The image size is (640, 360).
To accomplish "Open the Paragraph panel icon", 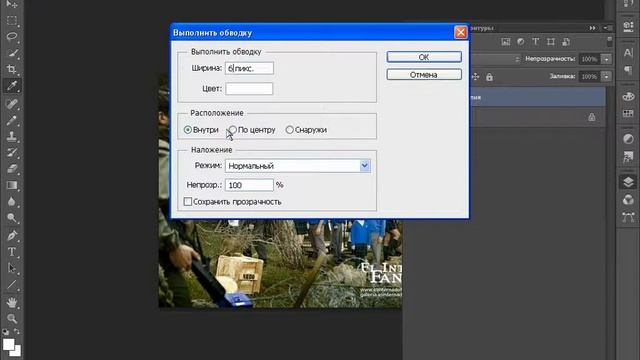I will pyautogui.click(x=628, y=70).
